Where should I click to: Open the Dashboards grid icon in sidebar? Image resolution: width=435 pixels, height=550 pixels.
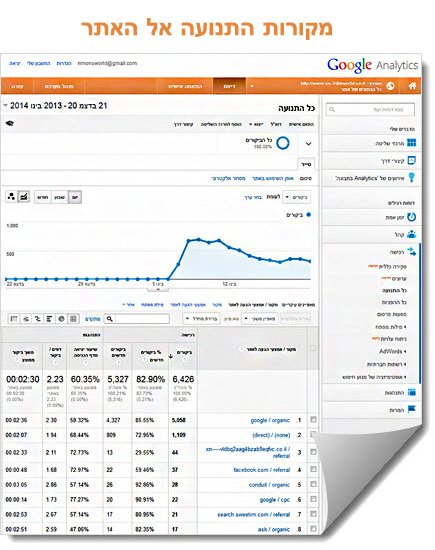411,143
